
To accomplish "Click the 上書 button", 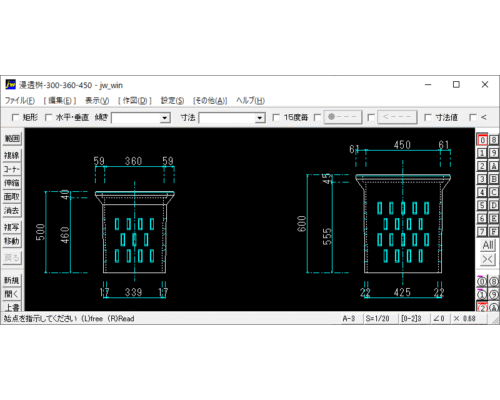I will [12, 307].
